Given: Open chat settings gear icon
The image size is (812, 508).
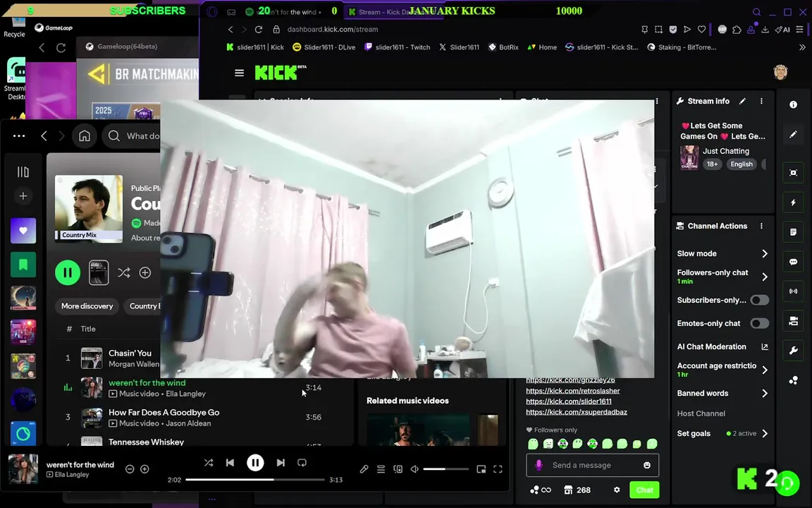Looking at the screenshot, I should click(616, 490).
